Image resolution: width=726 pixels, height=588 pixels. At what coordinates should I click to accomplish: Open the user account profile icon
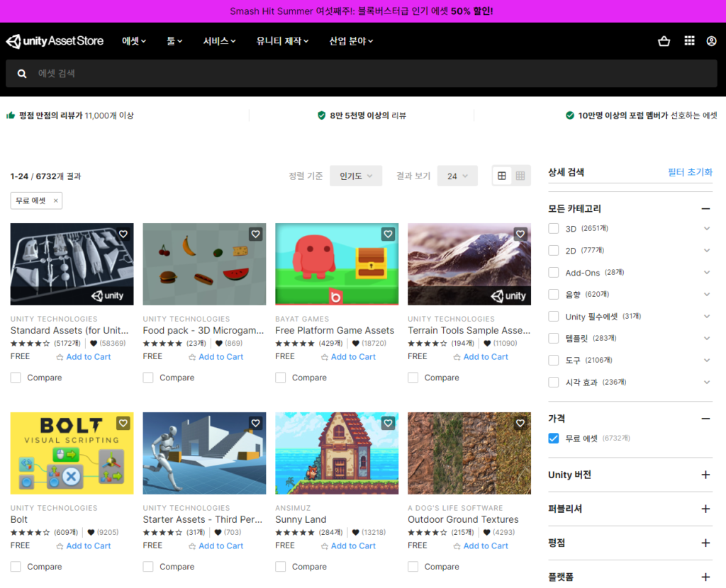coord(712,41)
